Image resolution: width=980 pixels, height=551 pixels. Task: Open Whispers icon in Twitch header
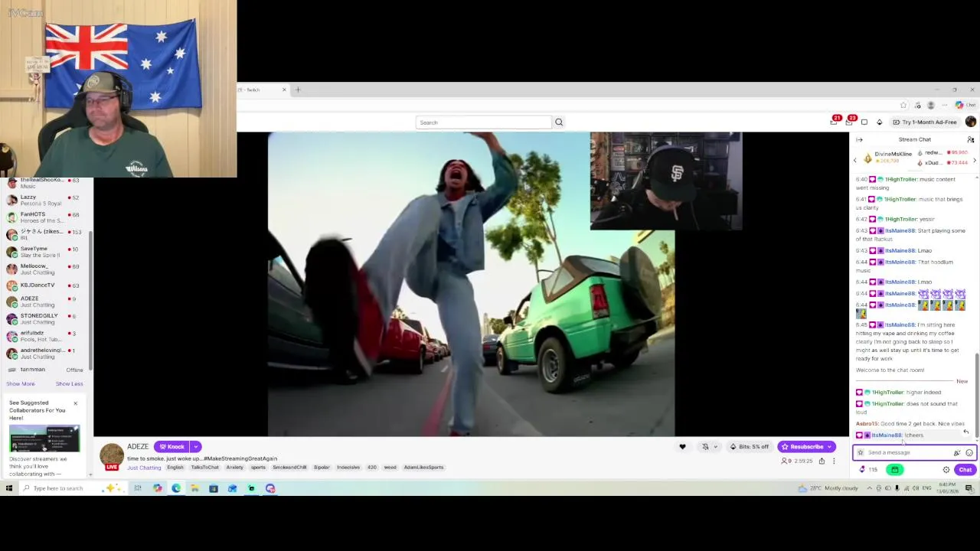click(864, 122)
